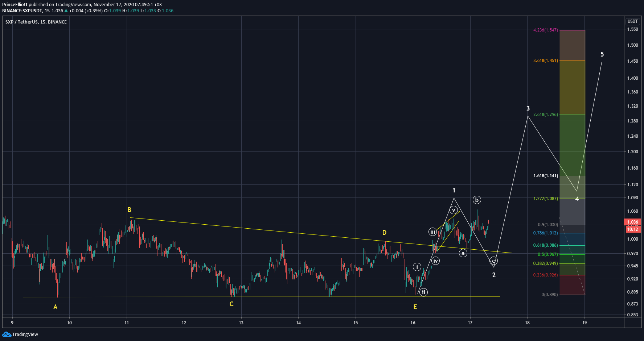Select the circled ii wave label

pos(423,292)
